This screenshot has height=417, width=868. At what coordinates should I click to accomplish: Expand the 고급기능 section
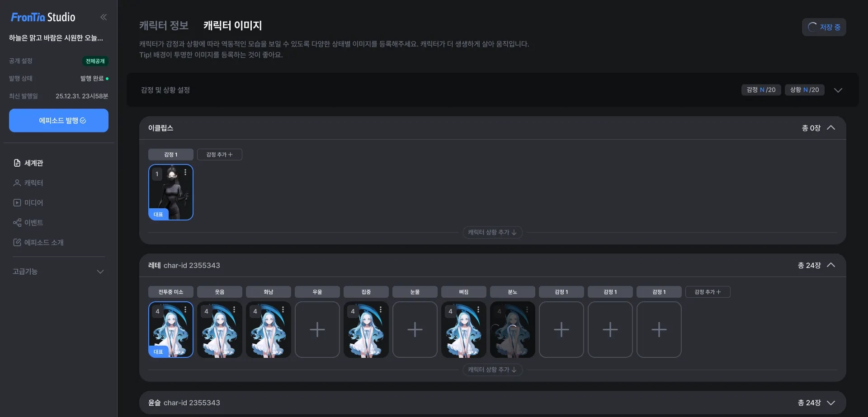pos(59,272)
